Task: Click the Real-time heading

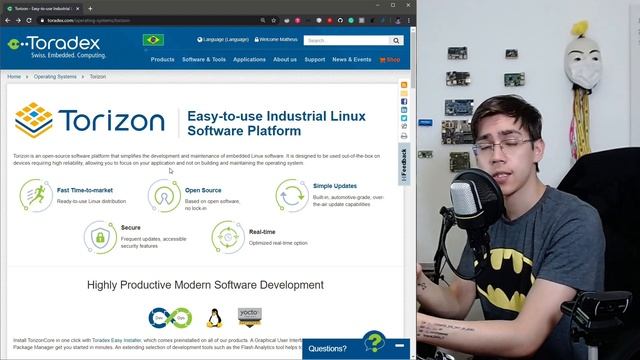Action: tap(262, 232)
